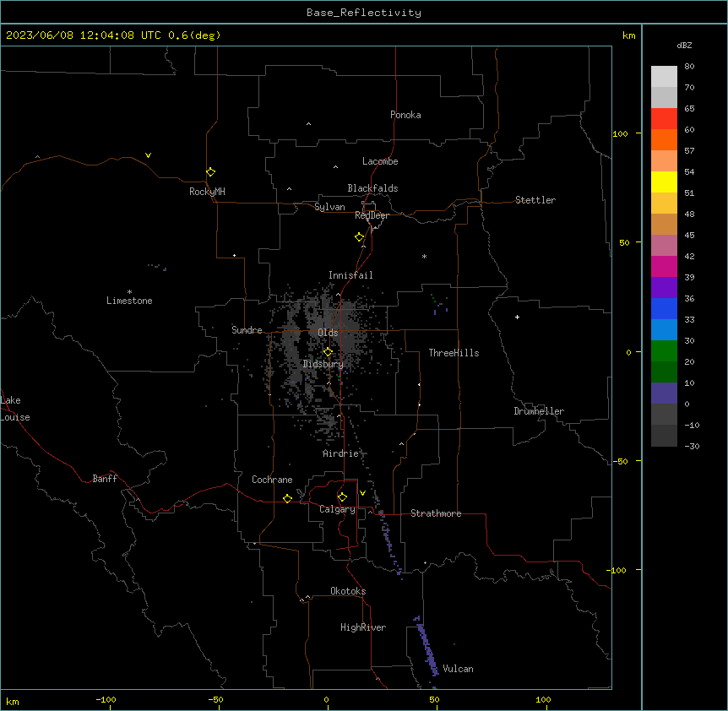
Task: Click the purple echo band near Vulcan
Action: (x=426, y=646)
